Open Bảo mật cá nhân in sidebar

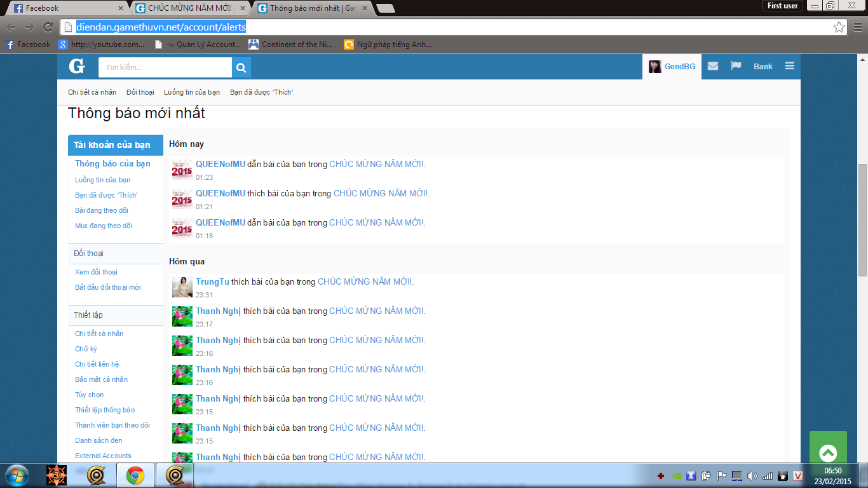(101, 379)
